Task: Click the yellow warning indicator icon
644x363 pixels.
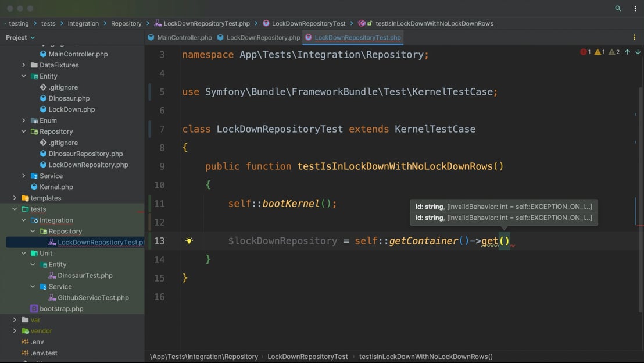Action: (598, 52)
